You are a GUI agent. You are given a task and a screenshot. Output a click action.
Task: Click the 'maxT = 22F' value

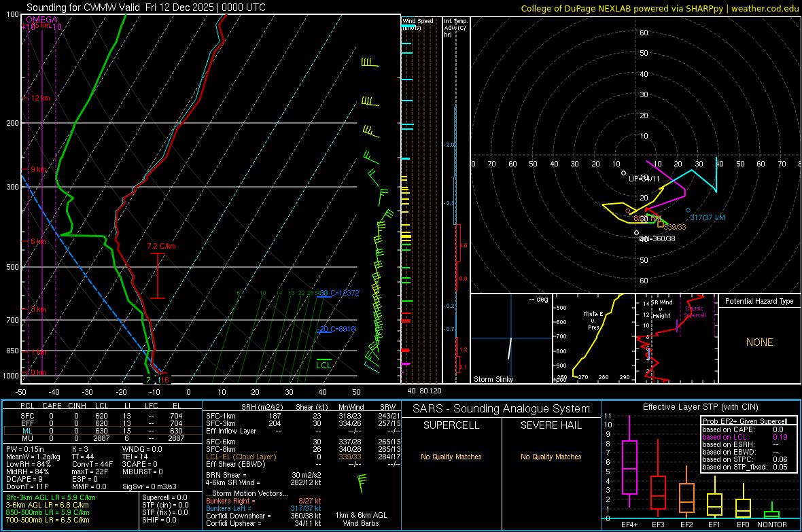tap(90, 472)
